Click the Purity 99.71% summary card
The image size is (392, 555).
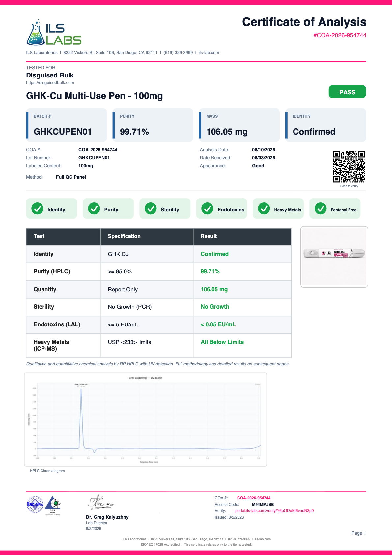click(153, 125)
